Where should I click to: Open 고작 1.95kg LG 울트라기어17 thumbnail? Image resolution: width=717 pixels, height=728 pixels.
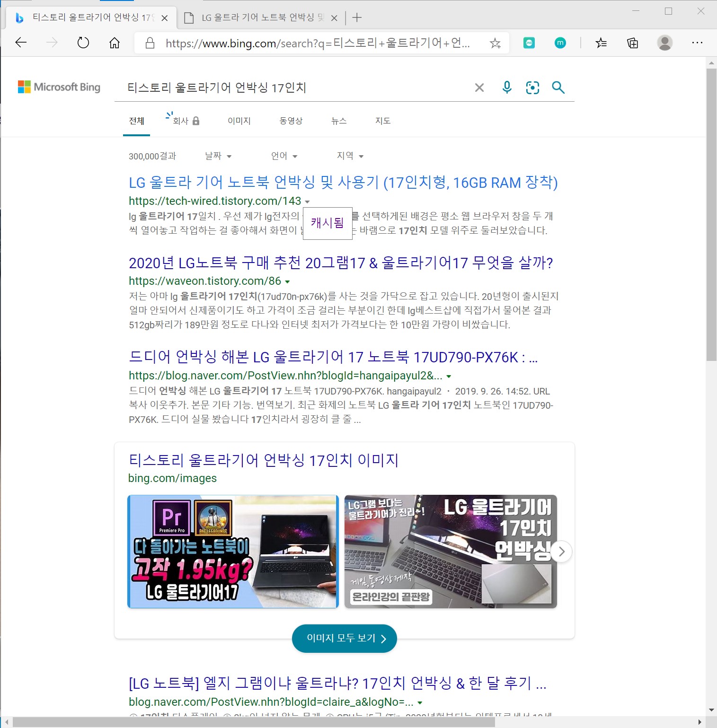233,552
